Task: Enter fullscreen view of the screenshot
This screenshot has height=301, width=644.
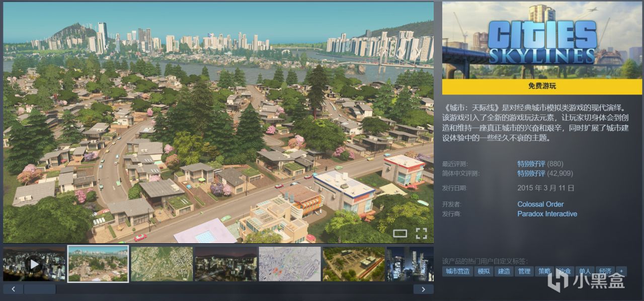Action: pyautogui.click(x=421, y=233)
